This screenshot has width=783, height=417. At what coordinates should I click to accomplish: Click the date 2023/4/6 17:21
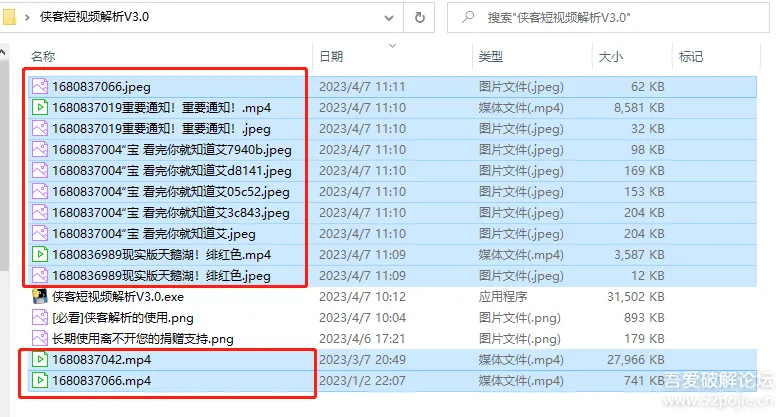[x=362, y=339]
